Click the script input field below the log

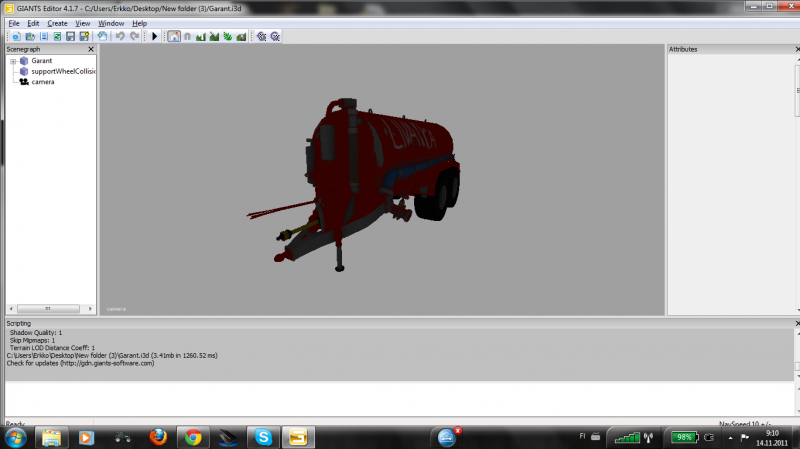pos(399,398)
